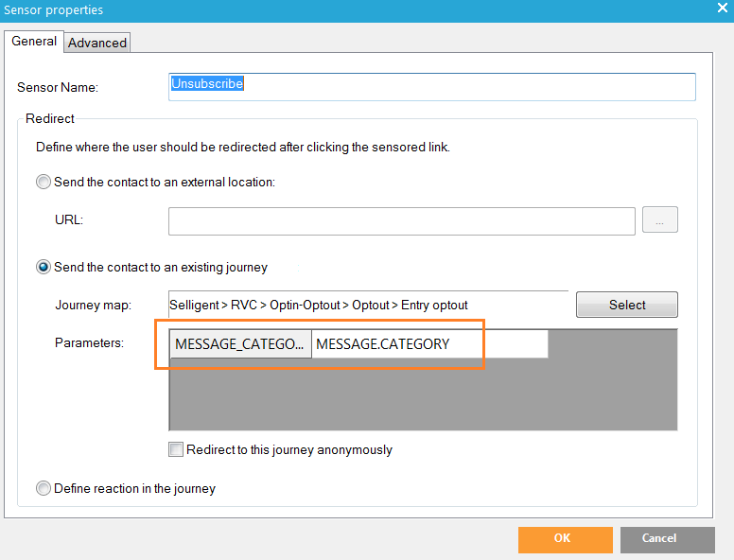Screen dimensions: 734x560
Task: Focus the URL input box
Action: click(401, 220)
